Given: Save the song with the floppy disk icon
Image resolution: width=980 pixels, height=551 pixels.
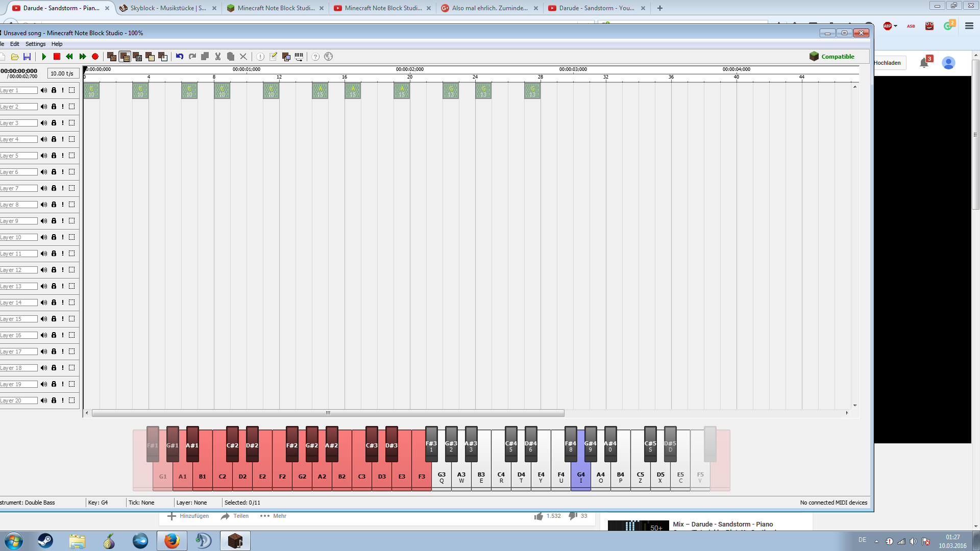Looking at the screenshot, I should [27, 57].
